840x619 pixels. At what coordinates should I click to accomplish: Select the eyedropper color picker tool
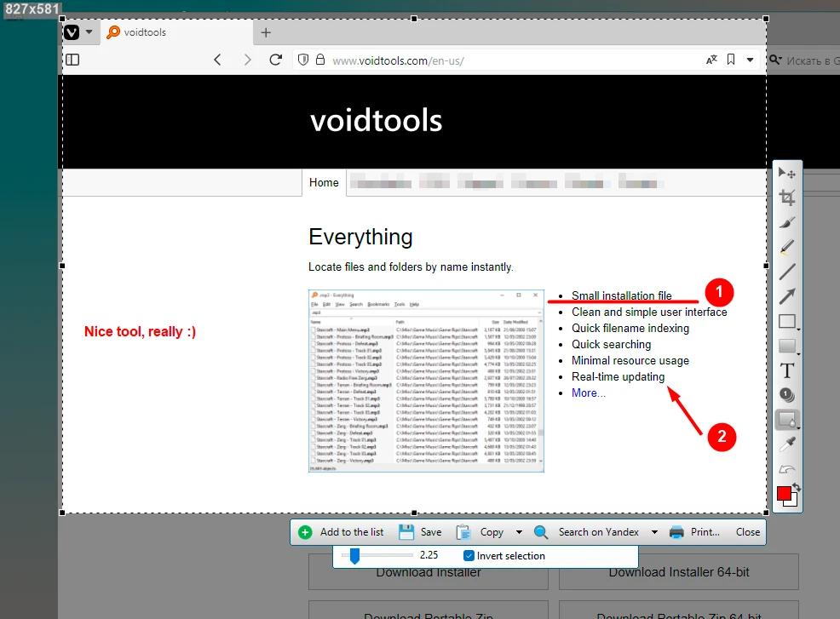tap(786, 444)
